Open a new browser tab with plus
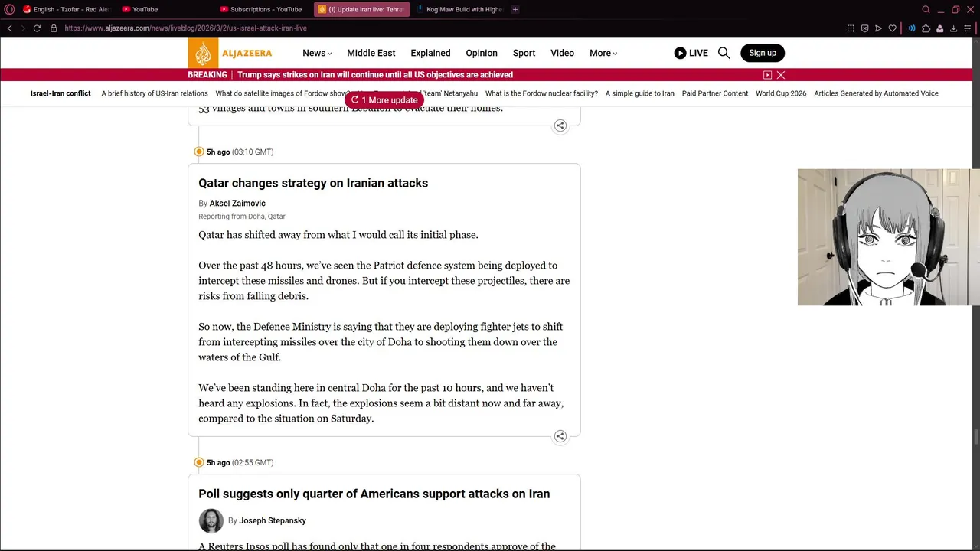The image size is (980, 551). pyautogui.click(x=515, y=9)
